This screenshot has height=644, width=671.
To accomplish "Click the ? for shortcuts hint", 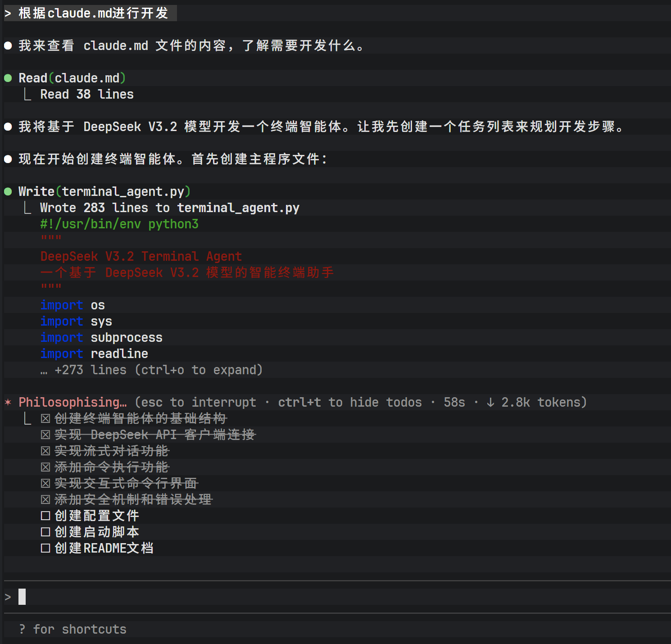I will (x=73, y=629).
